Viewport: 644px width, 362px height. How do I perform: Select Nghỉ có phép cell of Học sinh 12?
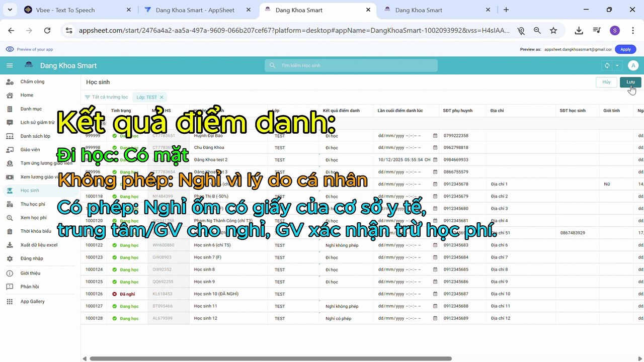click(346, 318)
